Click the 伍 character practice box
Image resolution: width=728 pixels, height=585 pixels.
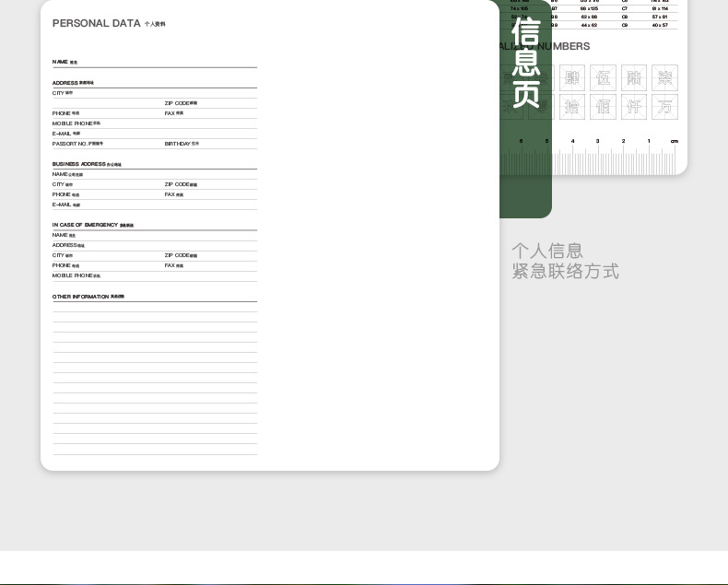point(603,77)
